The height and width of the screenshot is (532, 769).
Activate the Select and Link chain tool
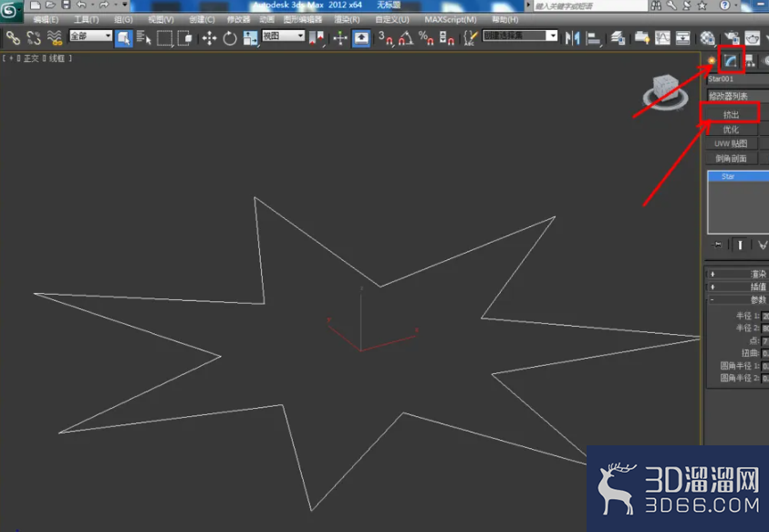tap(13, 37)
